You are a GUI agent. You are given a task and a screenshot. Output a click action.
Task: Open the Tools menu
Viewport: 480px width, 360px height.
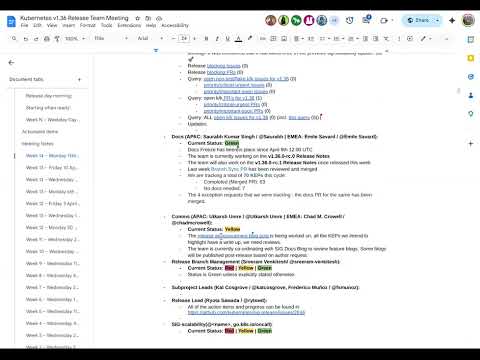[x=106, y=25]
